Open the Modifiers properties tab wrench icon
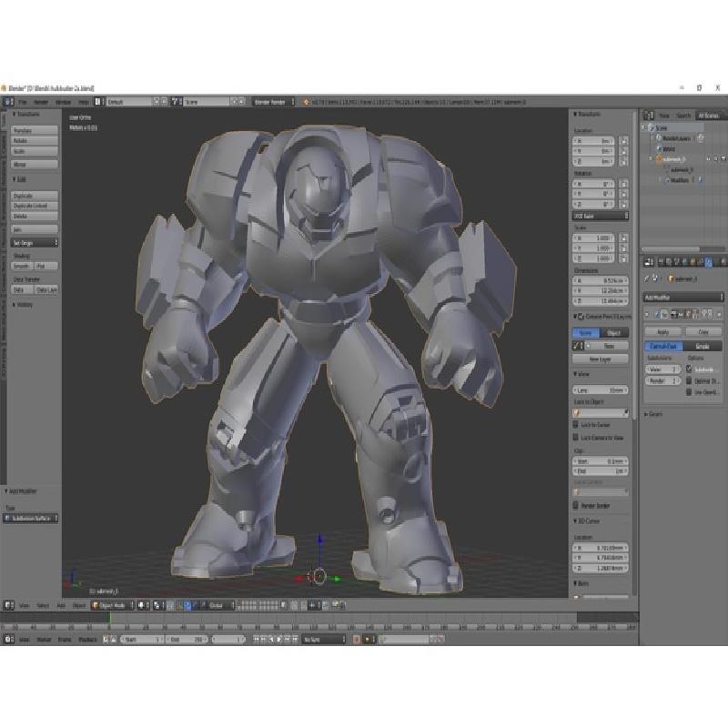This screenshot has height=728, width=728. [708, 262]
